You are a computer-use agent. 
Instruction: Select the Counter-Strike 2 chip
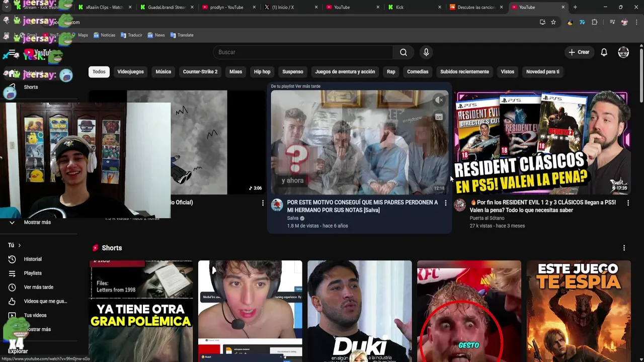coord(200,71)
